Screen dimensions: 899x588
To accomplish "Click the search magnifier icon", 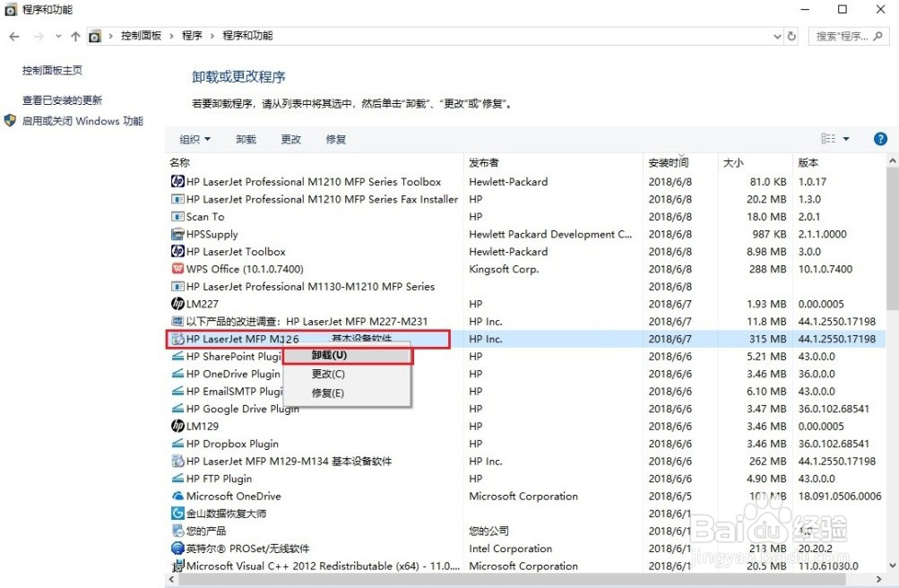I will 877,36.
